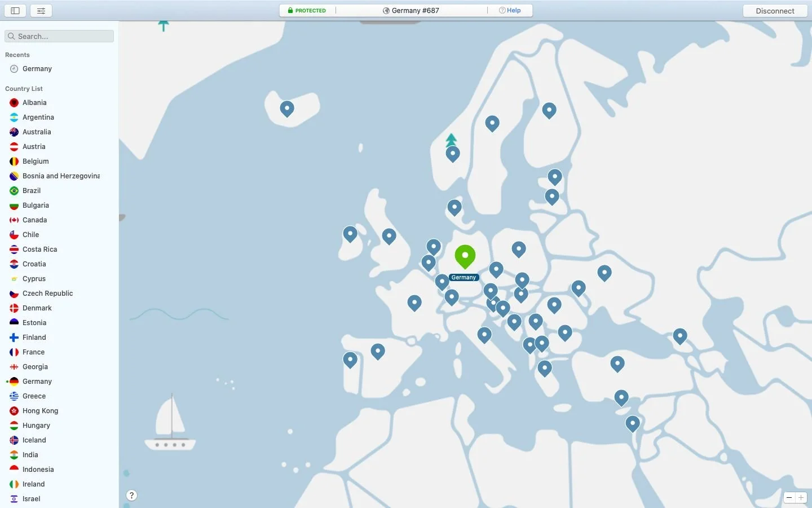Click the Portugal server pin on map
Viewport: 812px width, 508px height.
pos(350,359)
